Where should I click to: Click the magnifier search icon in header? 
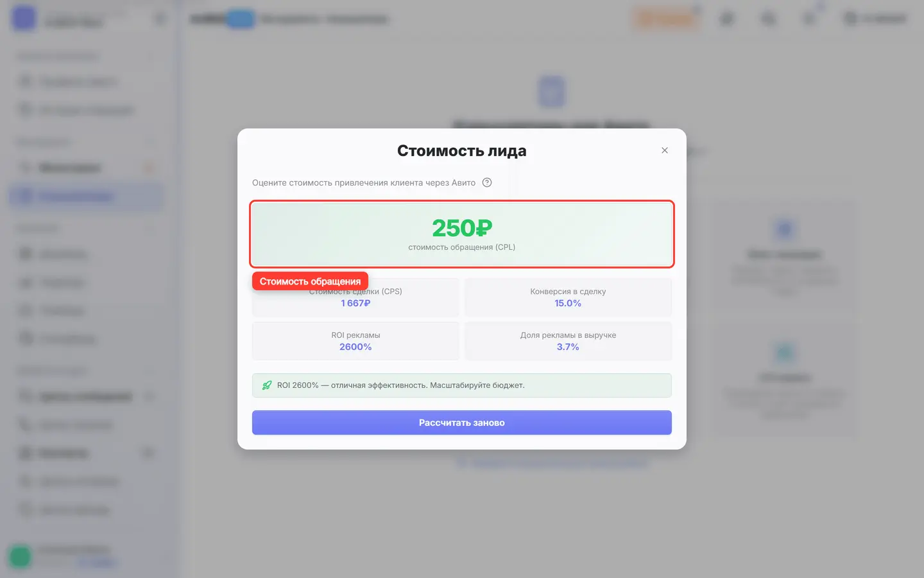(768, 19)
